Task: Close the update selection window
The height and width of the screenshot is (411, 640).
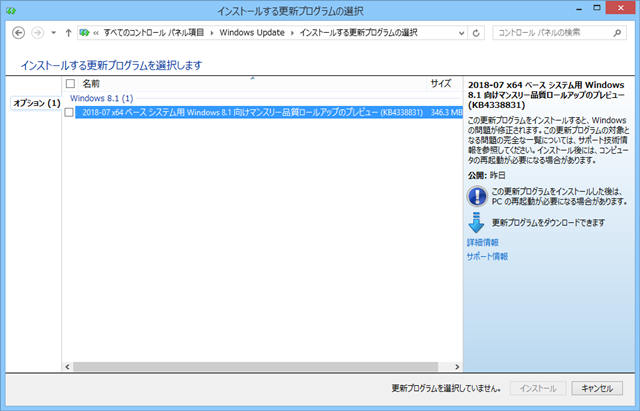Action: (x=620, y=8)
